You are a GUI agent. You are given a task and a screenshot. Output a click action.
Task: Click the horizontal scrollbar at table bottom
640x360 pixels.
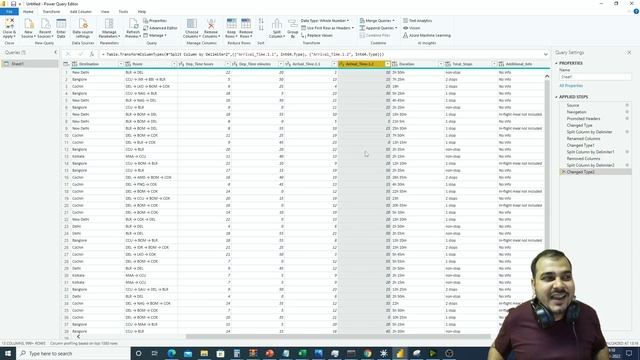[338, 337]
